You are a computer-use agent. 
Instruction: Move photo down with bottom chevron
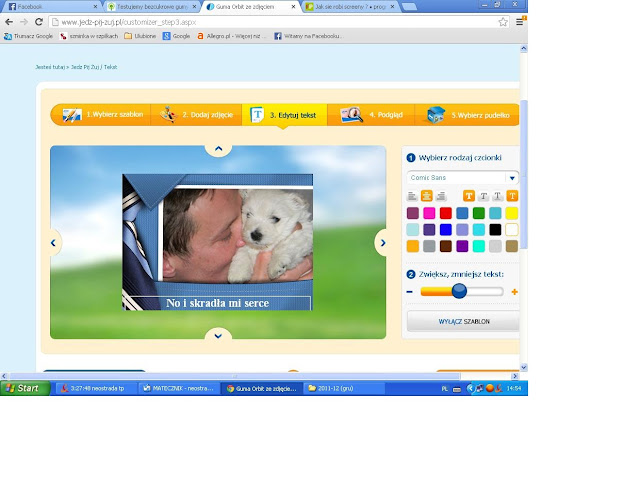click(218, 336)
